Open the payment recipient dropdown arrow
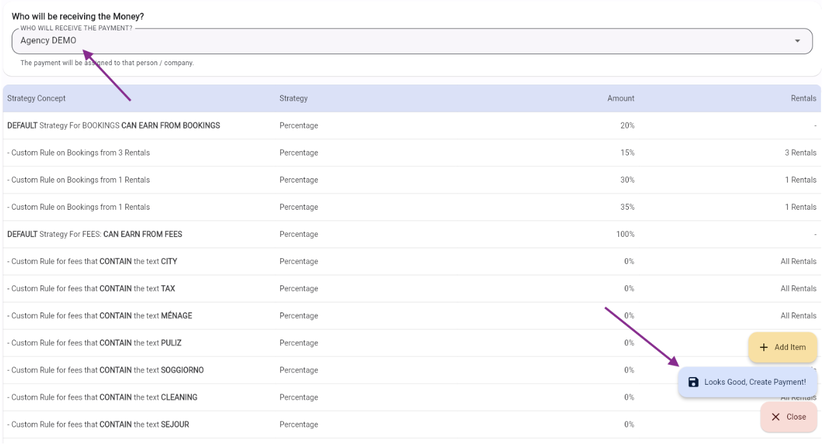Image resolution: width=828 pixels, height=448 pixels. click(x=797, y=41)
